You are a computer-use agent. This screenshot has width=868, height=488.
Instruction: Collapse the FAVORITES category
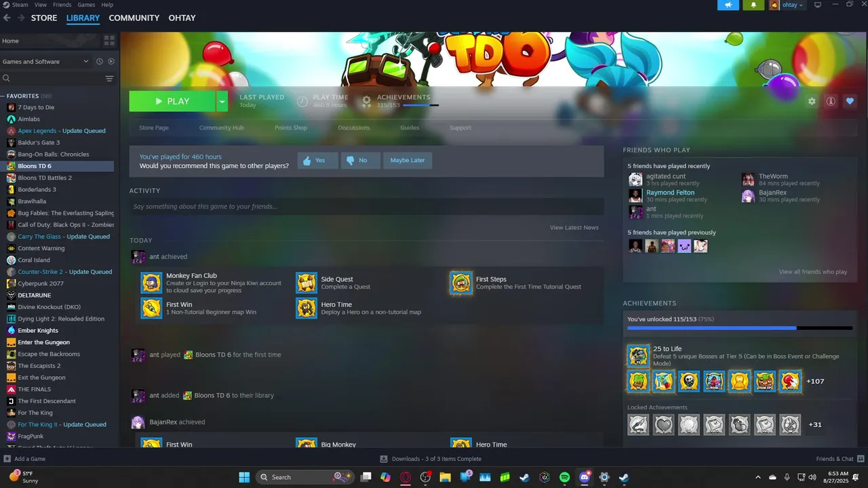3,96
